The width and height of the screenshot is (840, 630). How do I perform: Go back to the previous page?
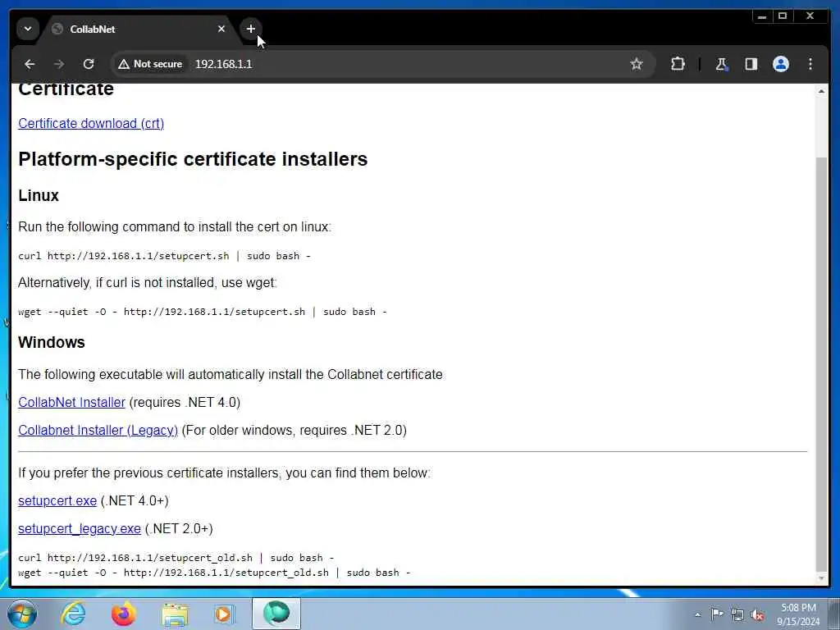coord(30,64)
